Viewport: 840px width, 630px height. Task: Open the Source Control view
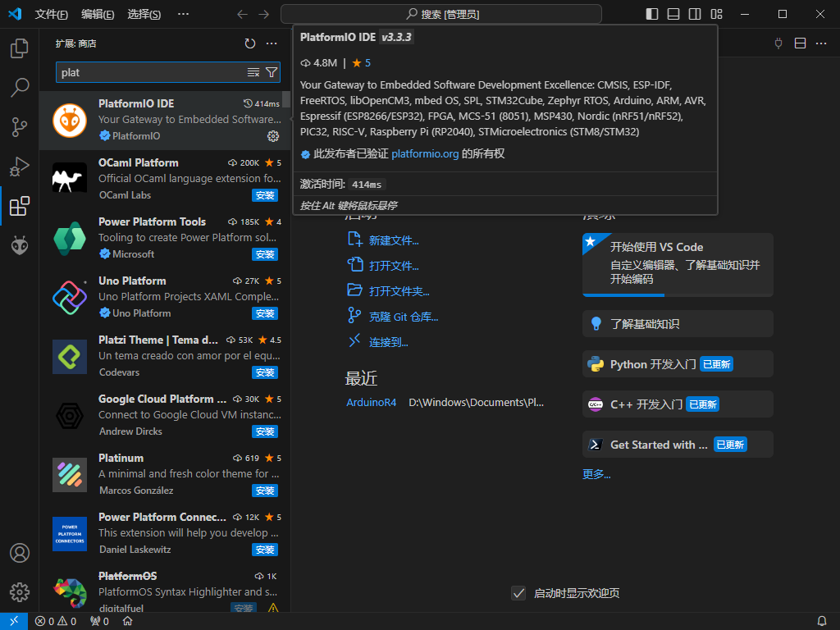point(20,127)
